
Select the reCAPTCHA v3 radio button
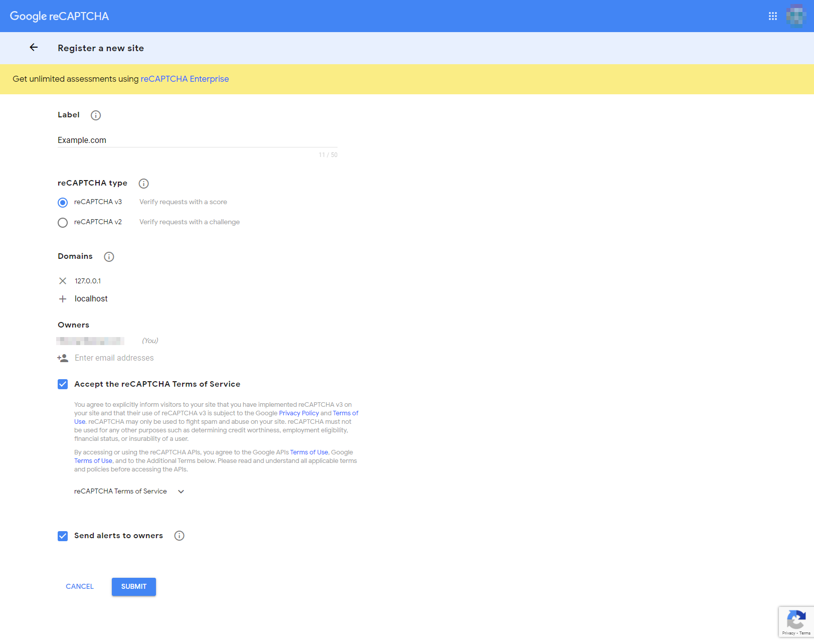(63, 203)
